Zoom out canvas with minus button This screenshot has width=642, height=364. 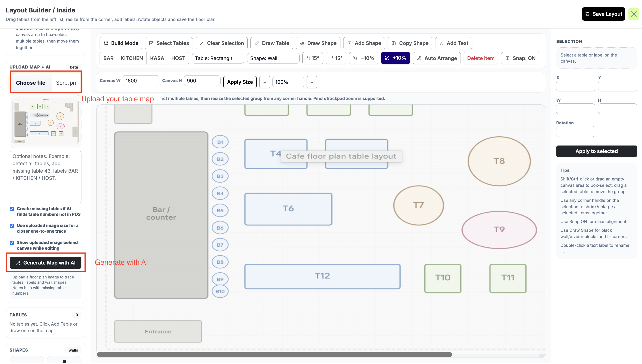265,82
